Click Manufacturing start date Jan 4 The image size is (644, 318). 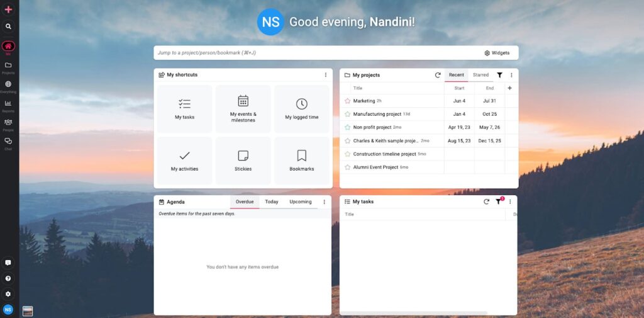point(459,114)
